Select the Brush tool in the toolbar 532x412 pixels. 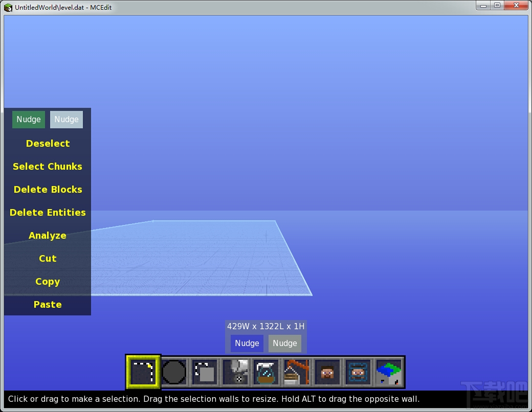174,372
